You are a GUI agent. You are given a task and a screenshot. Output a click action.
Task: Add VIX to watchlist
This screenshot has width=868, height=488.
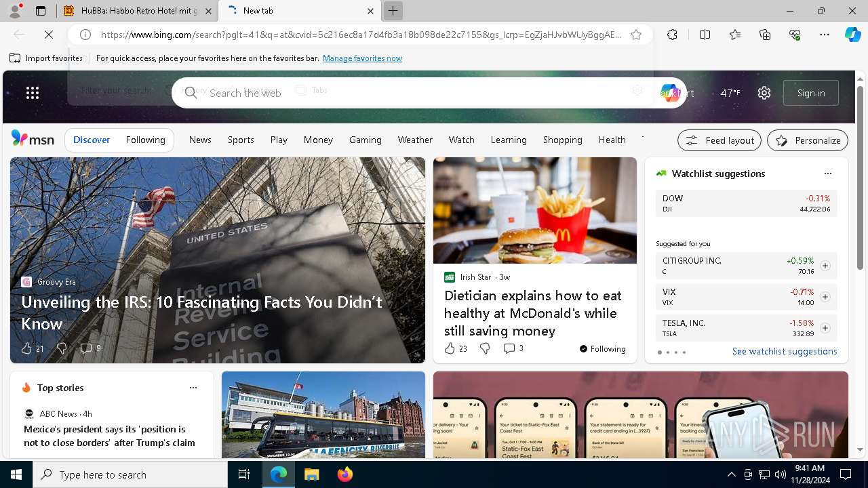pyautogui.click(x=825, y=297)
